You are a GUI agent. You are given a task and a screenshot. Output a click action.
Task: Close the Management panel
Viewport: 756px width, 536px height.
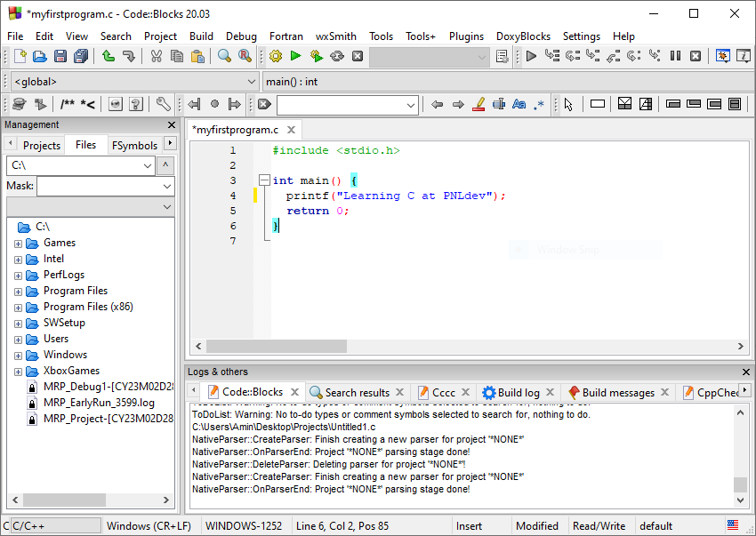[172, 125]
